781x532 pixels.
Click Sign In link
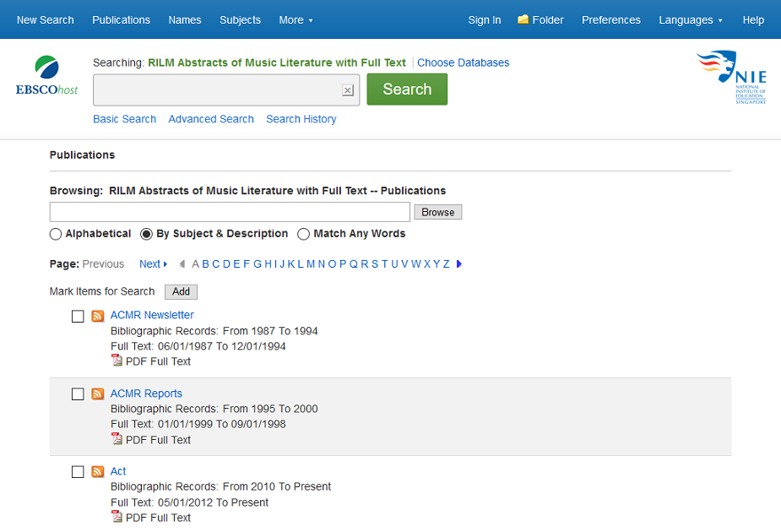[485, 20]
